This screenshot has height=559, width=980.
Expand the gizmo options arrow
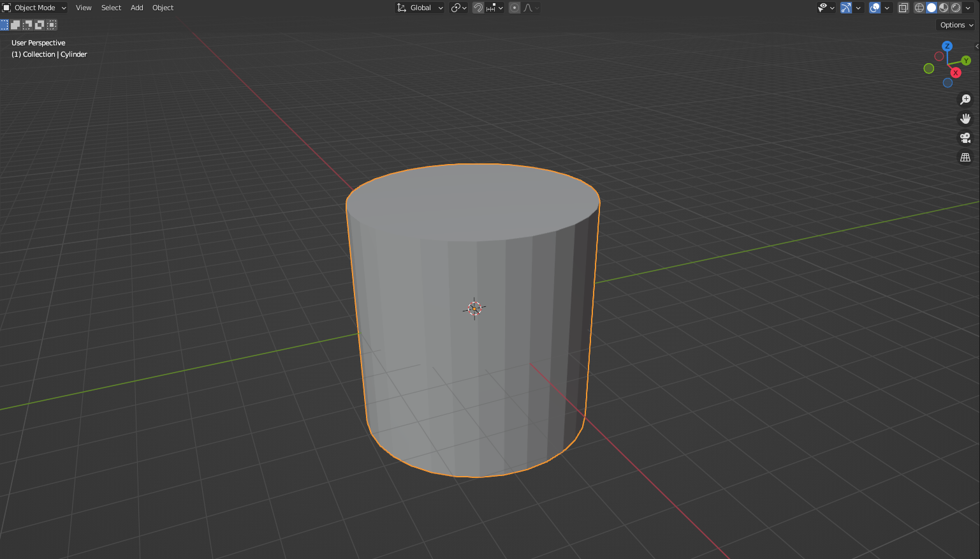(x=858, y=8)
